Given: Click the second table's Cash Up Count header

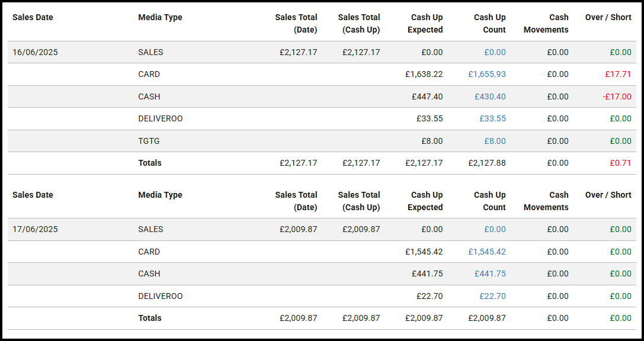Looking at the screenshot, I should (490, 201).
